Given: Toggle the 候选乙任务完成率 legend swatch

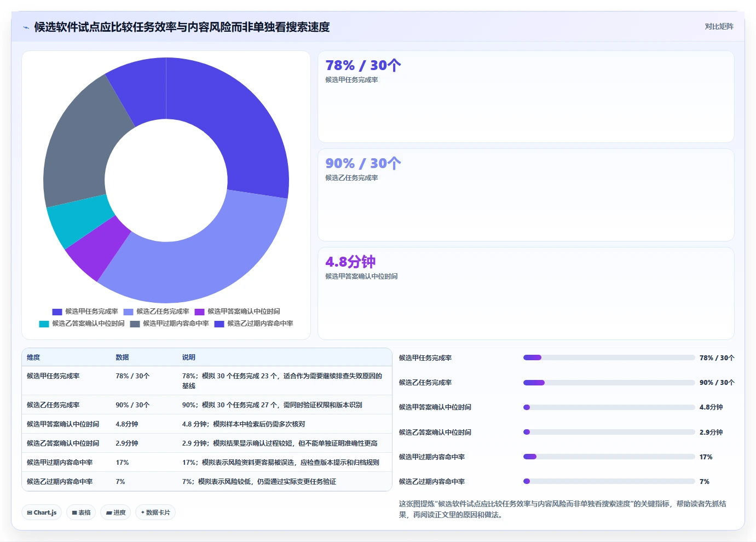Looking at the screenshot, I should 128,312.
